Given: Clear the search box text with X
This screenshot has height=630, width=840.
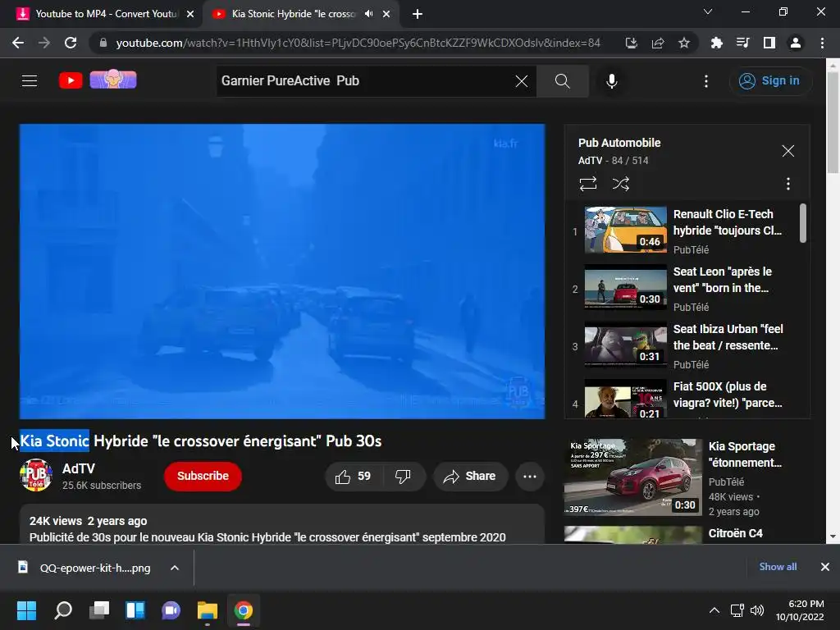Looking at the screenshot, I should [521, 81].
